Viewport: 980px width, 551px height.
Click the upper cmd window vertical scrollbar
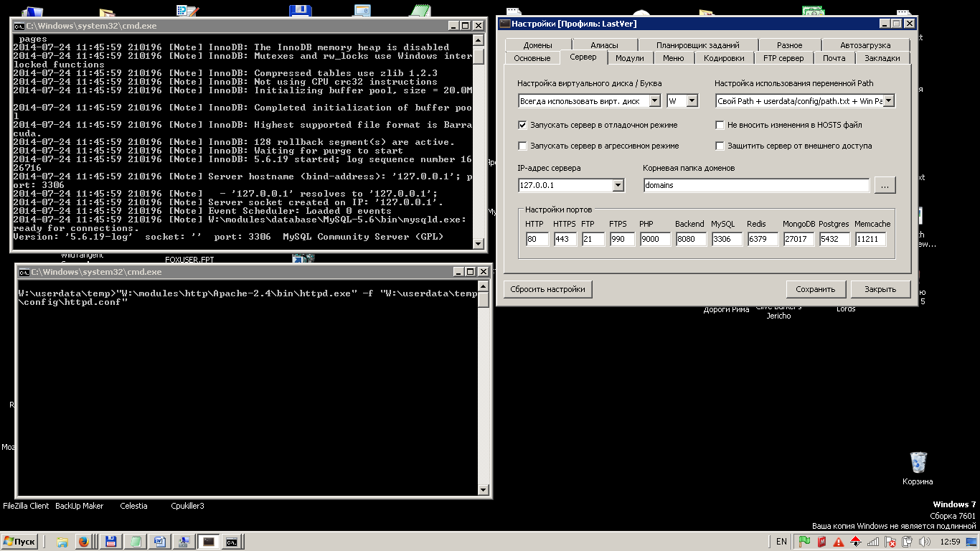click(x=479, y=143)
